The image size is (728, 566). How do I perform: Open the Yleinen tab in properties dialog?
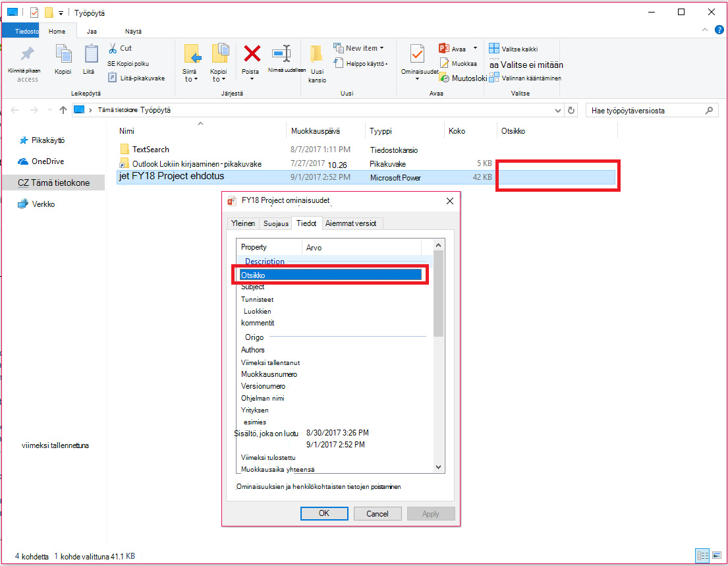[243, 223]
